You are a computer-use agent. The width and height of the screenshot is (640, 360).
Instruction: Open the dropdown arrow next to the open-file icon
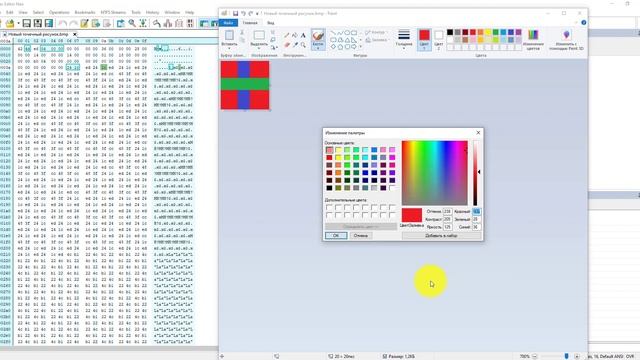[18, 23]
